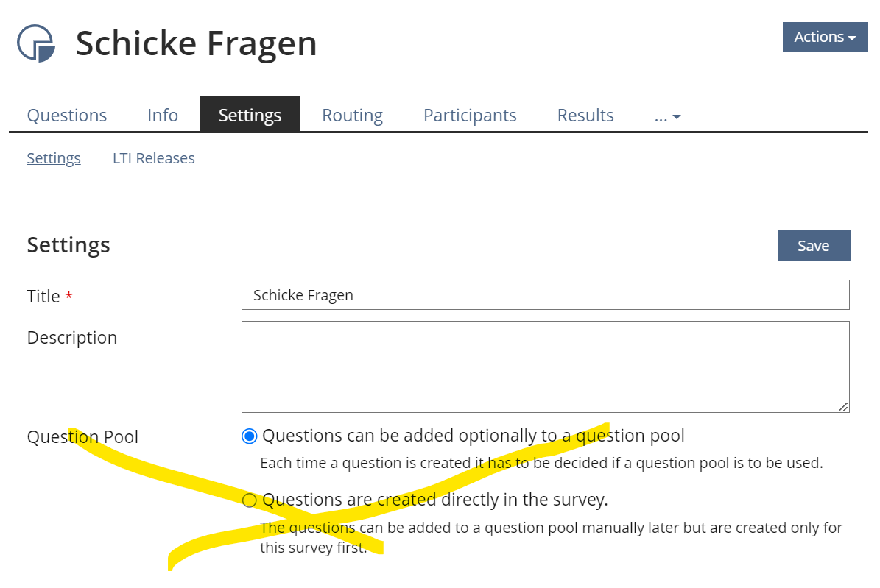Switch to the Questions tab

67,116
